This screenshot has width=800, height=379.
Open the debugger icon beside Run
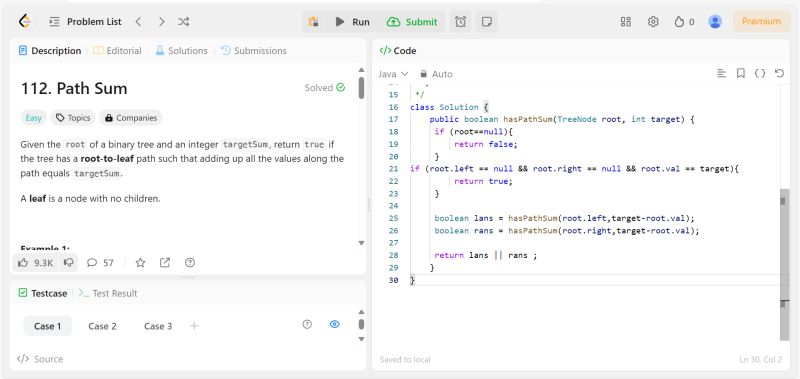(314, 21)
